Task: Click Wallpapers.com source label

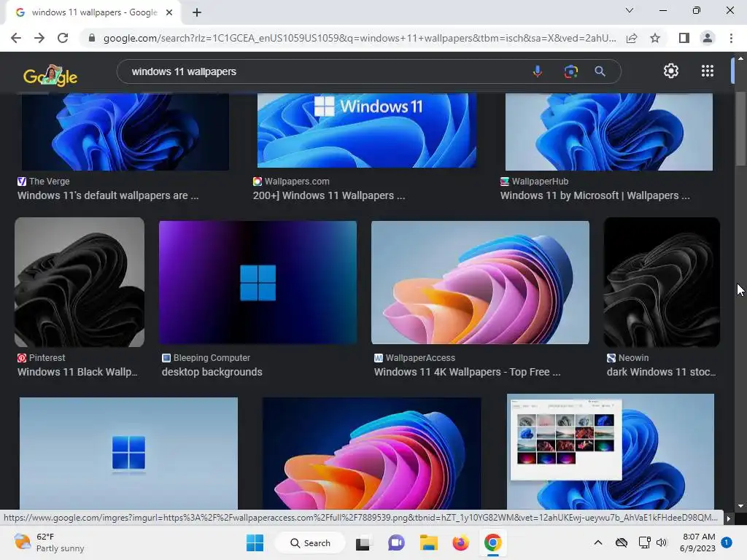Action: 297,182
